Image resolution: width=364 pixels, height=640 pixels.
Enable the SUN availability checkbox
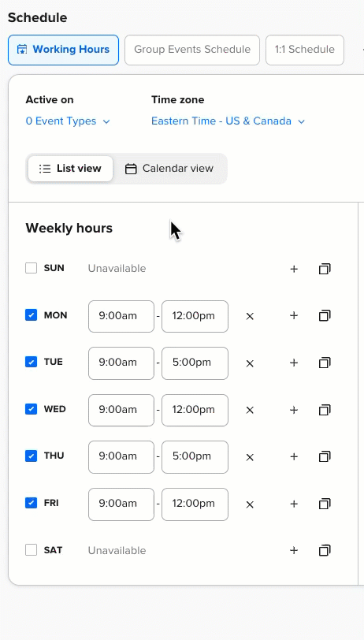coord(31,268)
